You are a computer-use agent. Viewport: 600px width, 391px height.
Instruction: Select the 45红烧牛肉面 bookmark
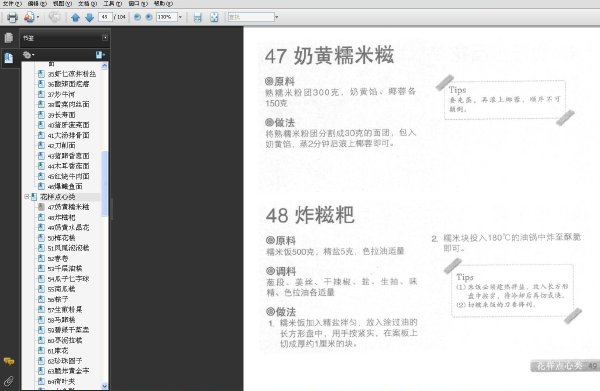[x=68, y=176]
